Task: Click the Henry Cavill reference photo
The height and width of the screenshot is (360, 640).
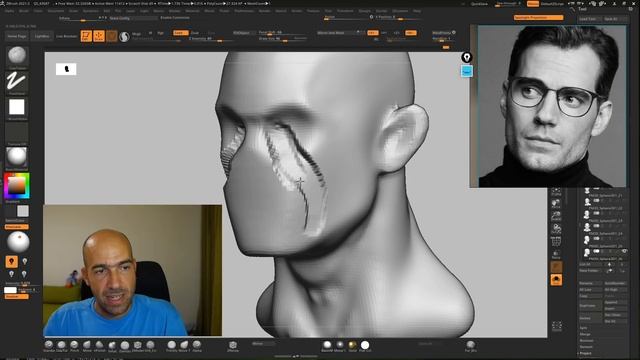Action: pyautogui.click(x=551, y=107)
